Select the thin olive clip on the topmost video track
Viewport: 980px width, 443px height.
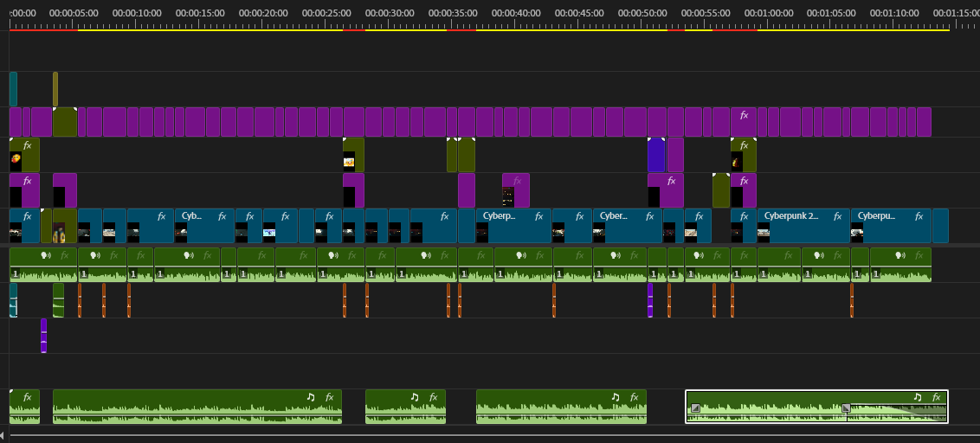(55, 89)
